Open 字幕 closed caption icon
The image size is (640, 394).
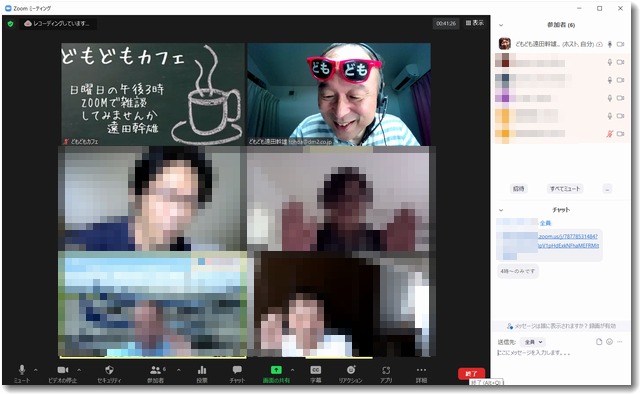coord(316,370)
